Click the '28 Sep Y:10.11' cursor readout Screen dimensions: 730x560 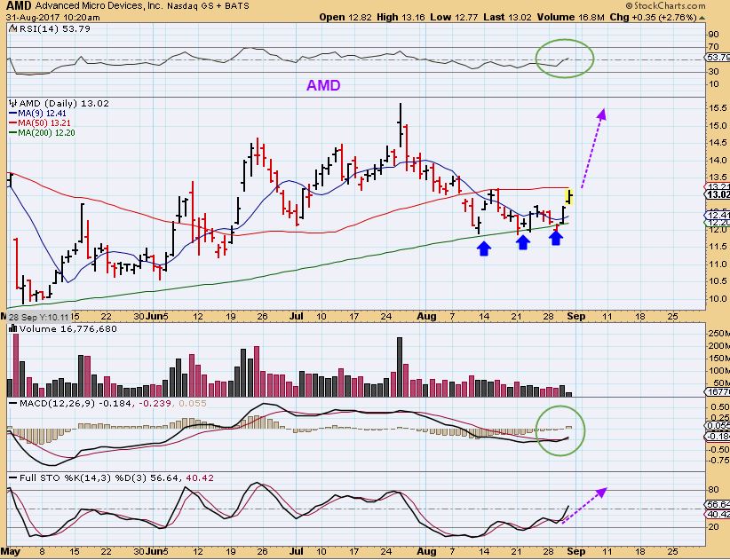(39, 317)
